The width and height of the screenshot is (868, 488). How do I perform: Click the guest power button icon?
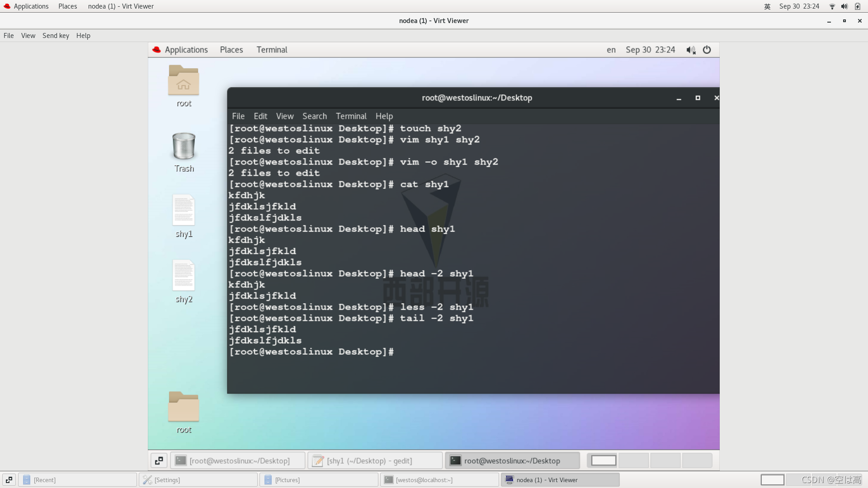pos(707,50)
